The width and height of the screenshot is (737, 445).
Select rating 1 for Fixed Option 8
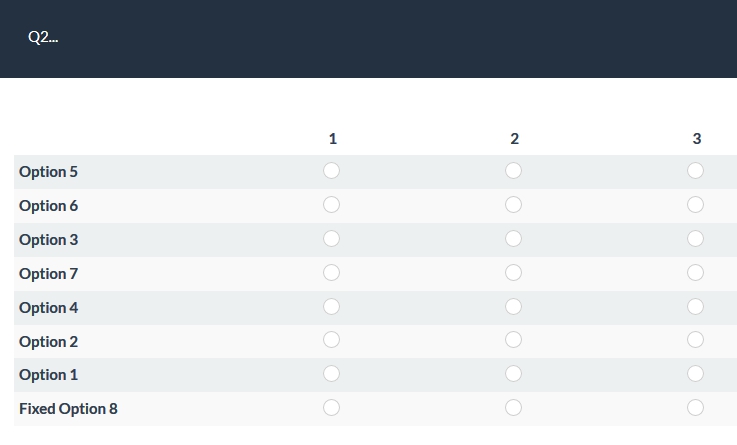332,408
